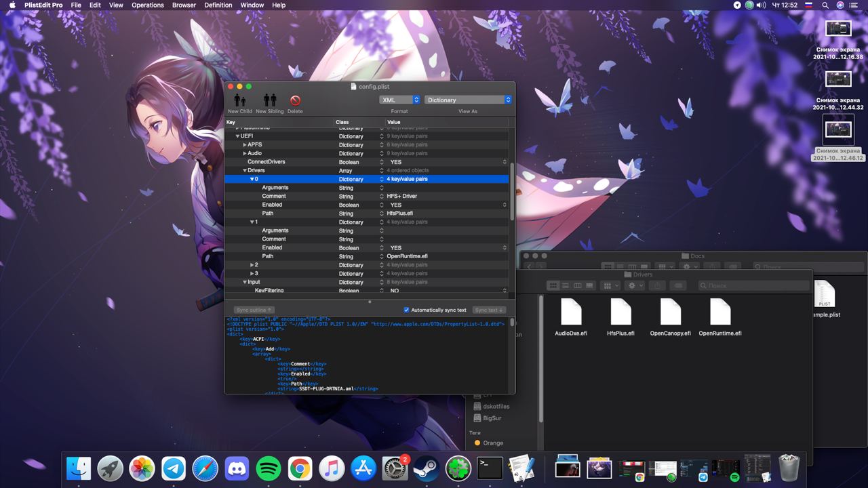Click the Class column header
The height and width of the screenshot is (488, 868).
coord(359,122)
